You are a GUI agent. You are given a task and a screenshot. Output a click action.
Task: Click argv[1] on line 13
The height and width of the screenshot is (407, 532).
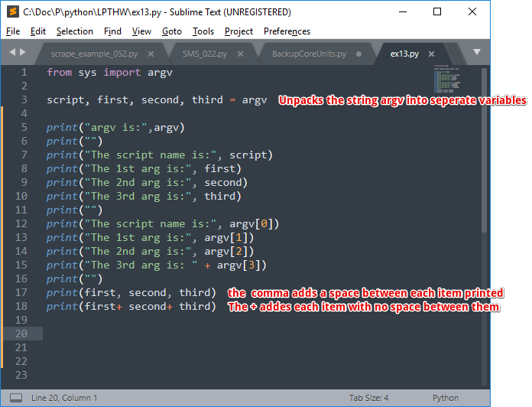pyautogui.click(x=226, y=238)
